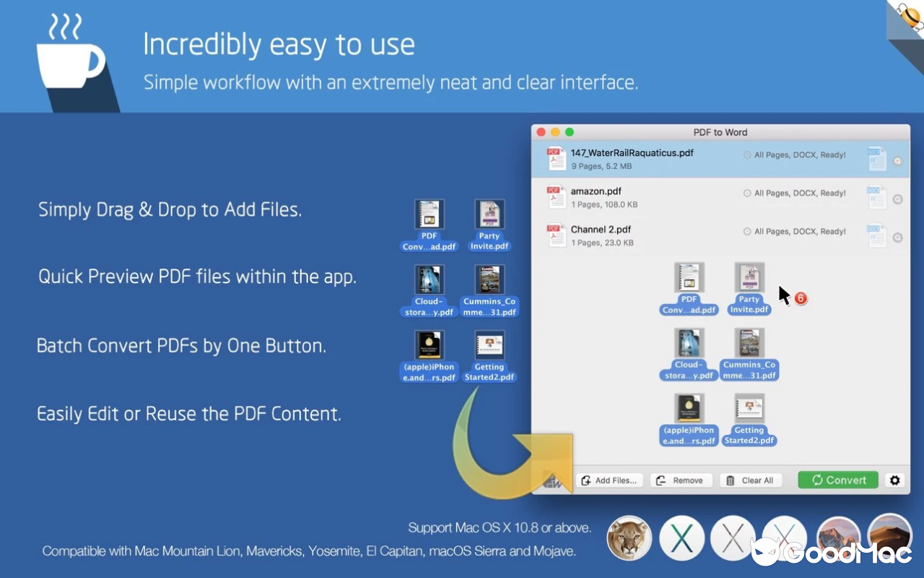Screen dimensions: 924x578
Task: Select the desktop file Getting Started2.pdf outside the window
Action: 489,357
